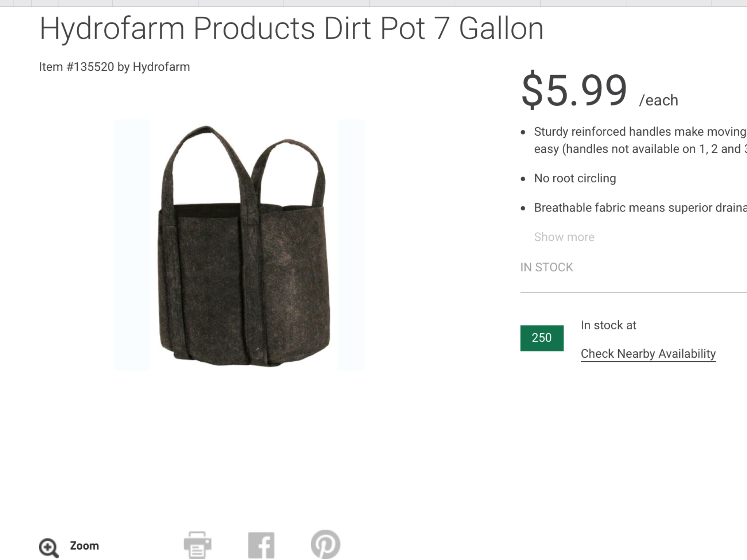Screen dimensions: 747x560
Task: Click the 'No root circling' bullet
Action: tap(575, 178)
